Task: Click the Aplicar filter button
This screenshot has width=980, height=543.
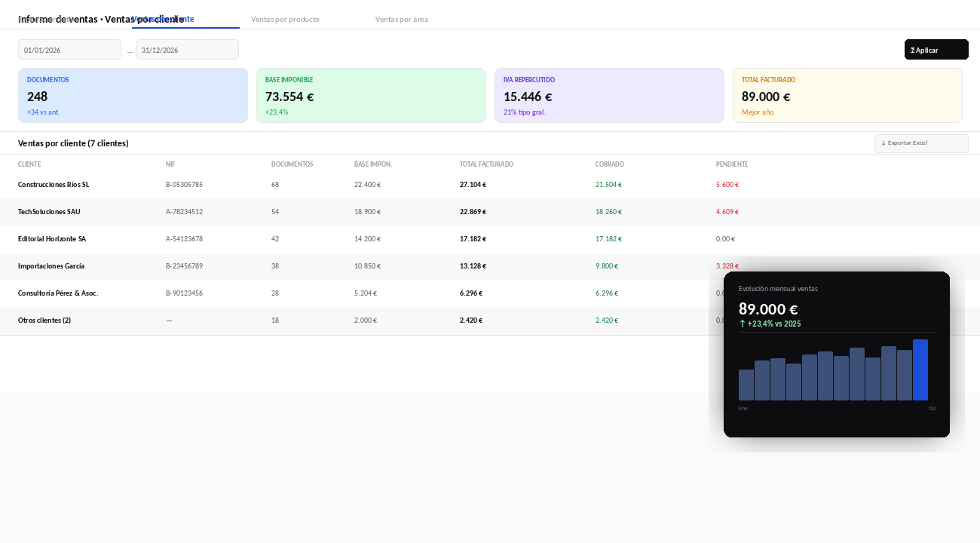Action: [936, 50]
